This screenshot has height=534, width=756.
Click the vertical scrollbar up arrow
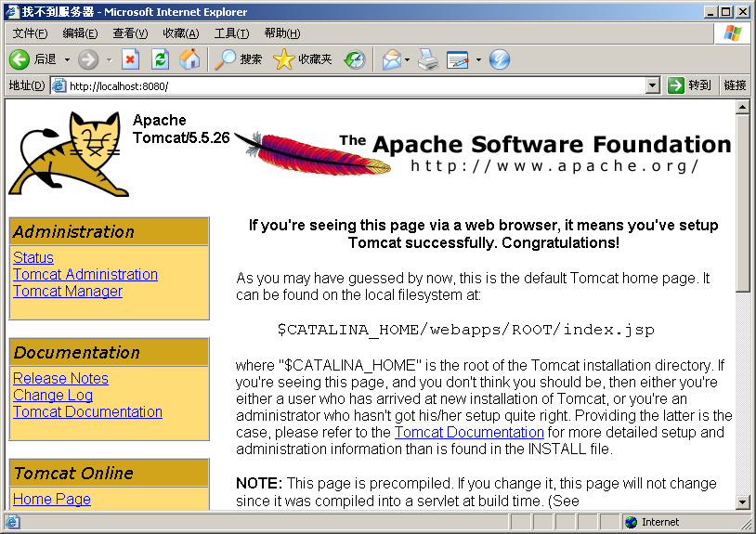coord(742,107)
